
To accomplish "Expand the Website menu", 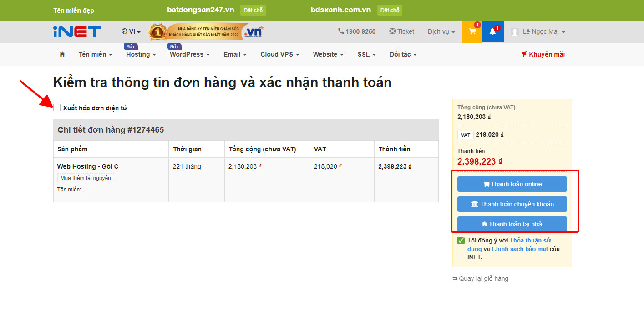I will [328, 54].
